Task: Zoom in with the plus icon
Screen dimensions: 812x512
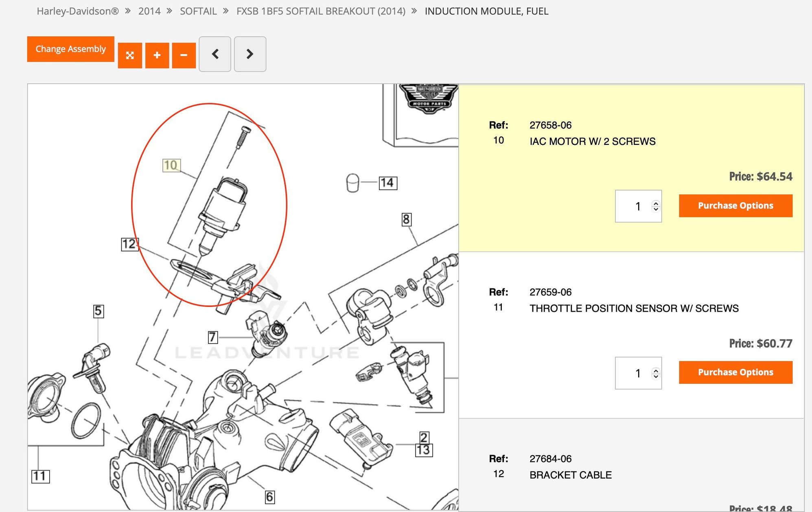Action: pyautogui.click(x=157, y=55)
